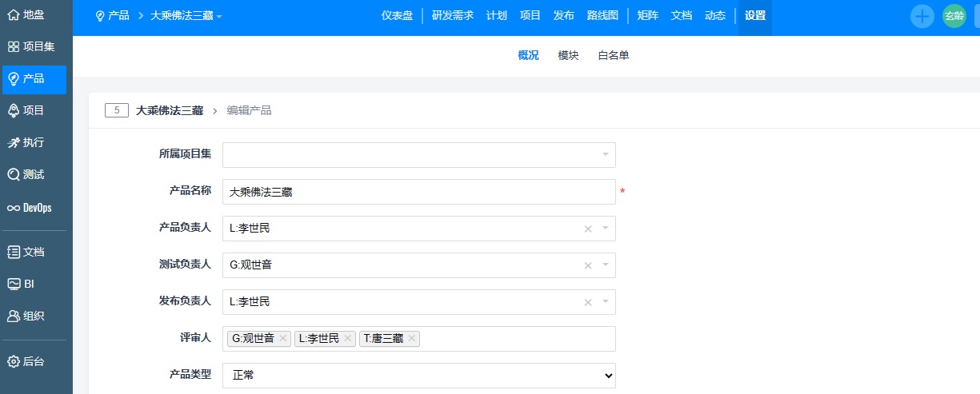Open the 测试 test icon in sidebar

14,174
